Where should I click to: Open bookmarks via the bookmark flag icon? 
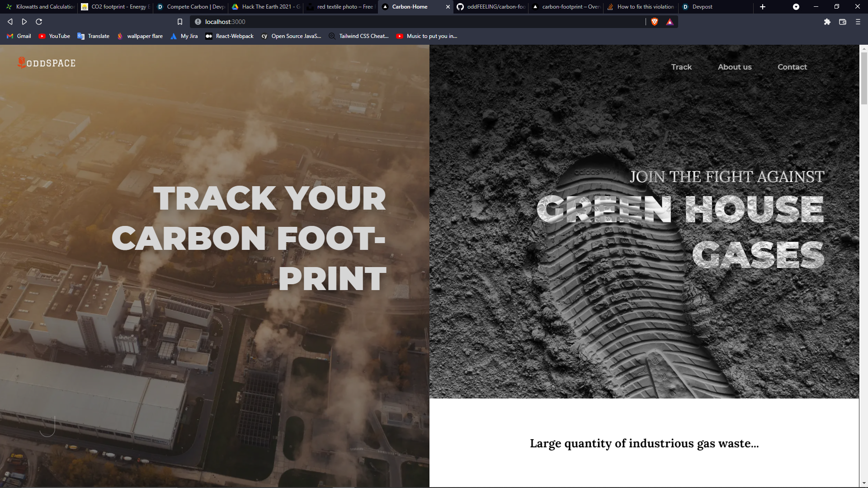(x=179, y=21)
